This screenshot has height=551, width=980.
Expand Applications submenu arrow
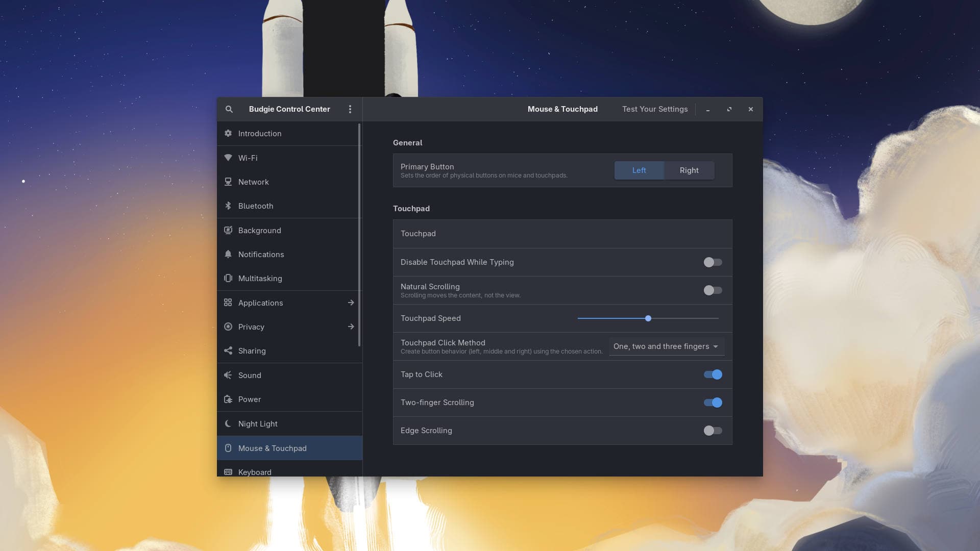coord(351,303)
